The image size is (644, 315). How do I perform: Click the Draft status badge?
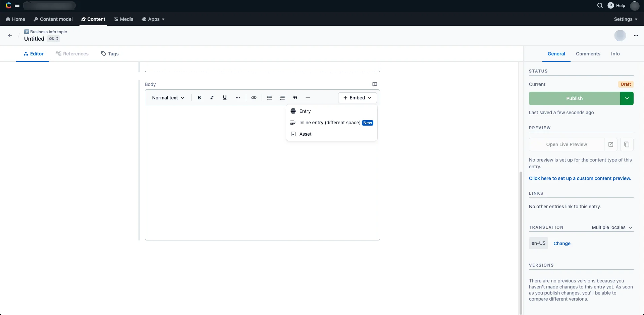(x=626, y=84)
